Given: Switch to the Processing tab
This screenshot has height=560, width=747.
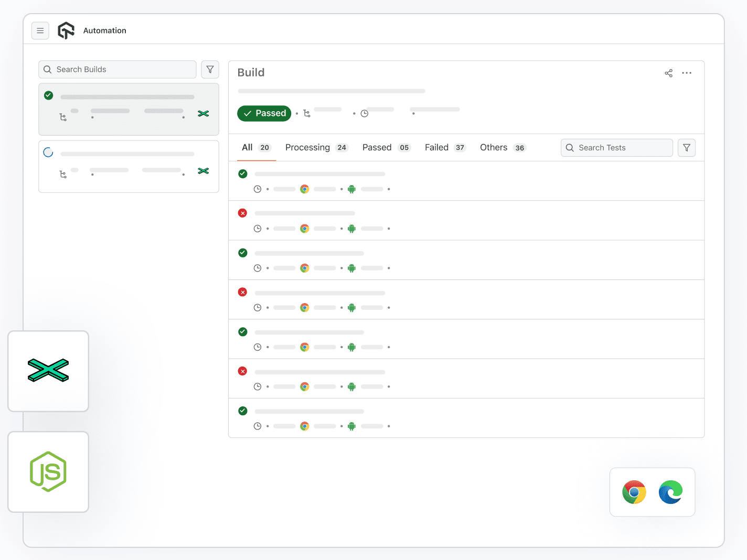Looking at the screenshot, I should point(316,148).
